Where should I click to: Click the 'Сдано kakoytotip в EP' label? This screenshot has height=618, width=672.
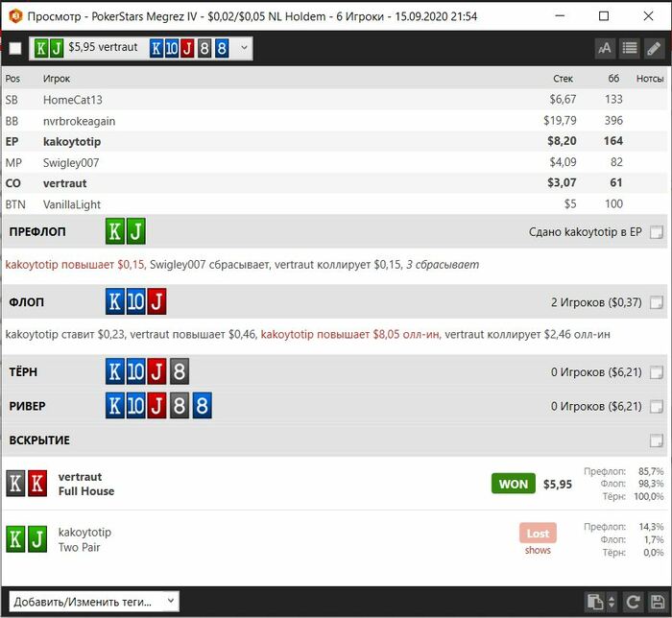(x=585, y=232)
